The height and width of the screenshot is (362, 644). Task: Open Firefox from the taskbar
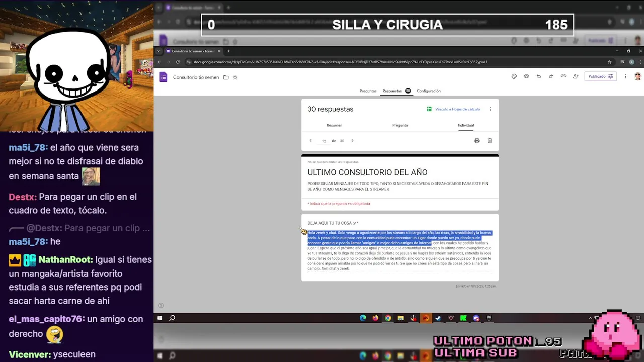[x=375, y=318]
